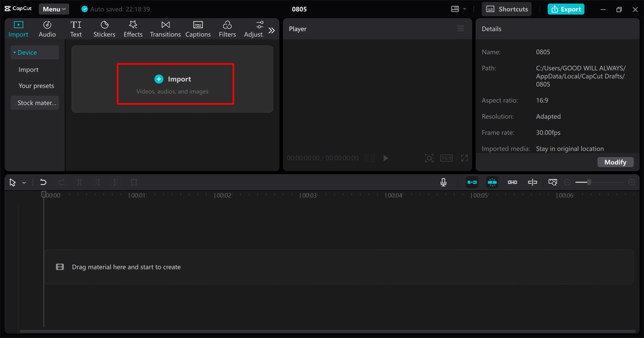Image resolution: width=644 pixels, height=338 pixels.
Task: Click the timeline playhead at 00:00
Action: click(x=44, y=194)
